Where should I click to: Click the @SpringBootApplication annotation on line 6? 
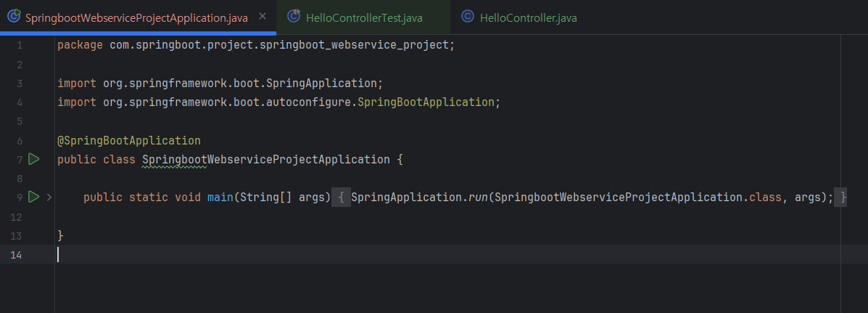129,141
